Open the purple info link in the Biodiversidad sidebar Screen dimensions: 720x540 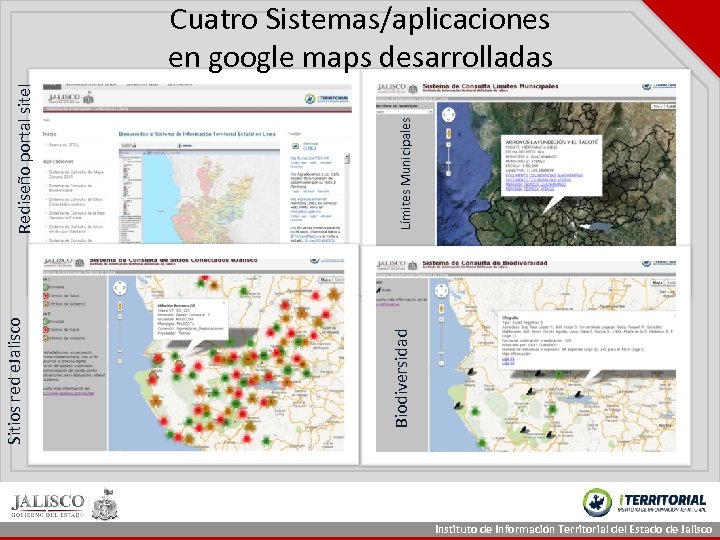386,304
